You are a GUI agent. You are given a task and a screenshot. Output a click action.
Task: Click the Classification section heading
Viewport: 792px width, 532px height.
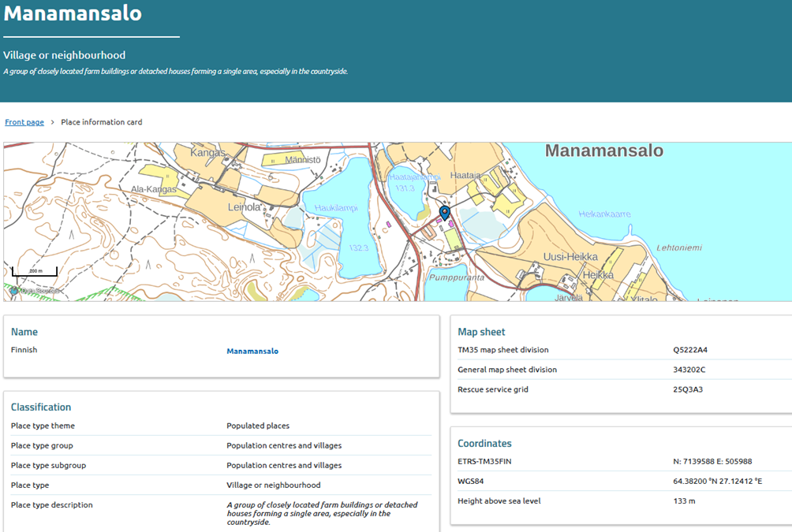pyautogui.click(x=41, y=407)
